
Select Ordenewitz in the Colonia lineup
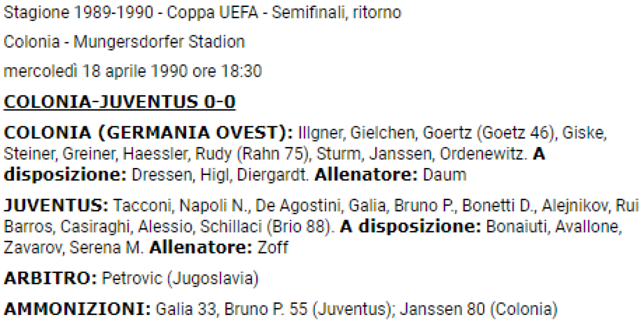483,153
